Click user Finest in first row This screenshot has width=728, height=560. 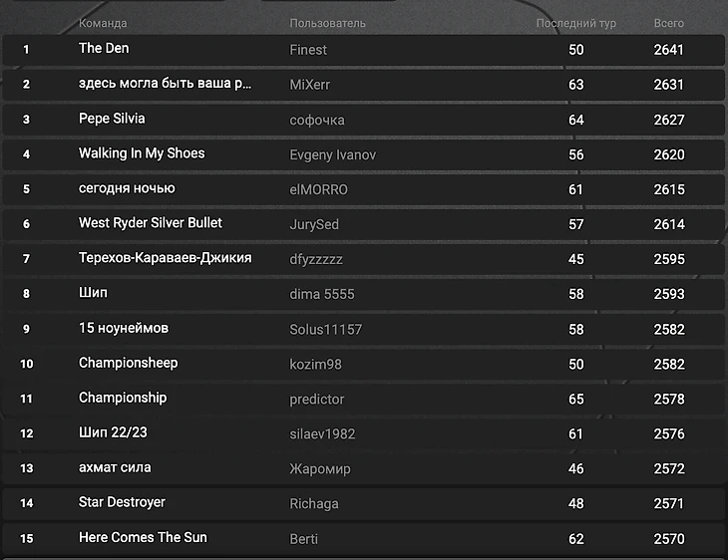coord(308,50)
